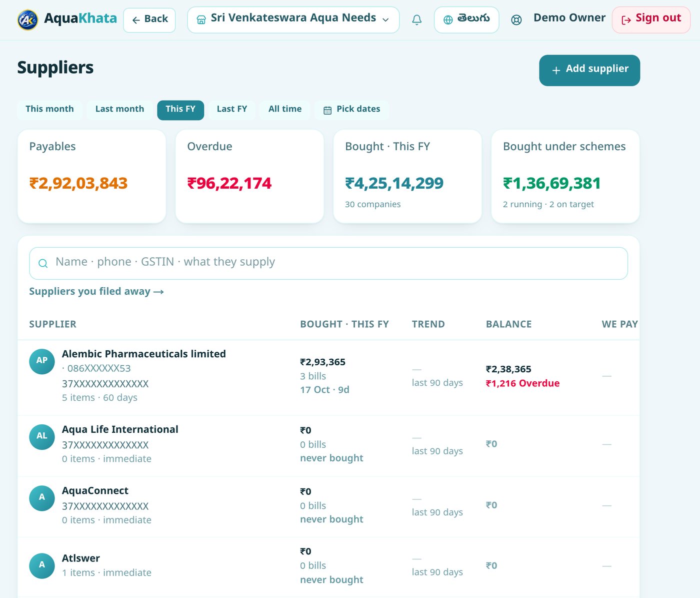Screen dimensions: 700x598
Task: Open the Sri Venkateswara Aqua Needs shop dropdown
Action: [293, 20]
